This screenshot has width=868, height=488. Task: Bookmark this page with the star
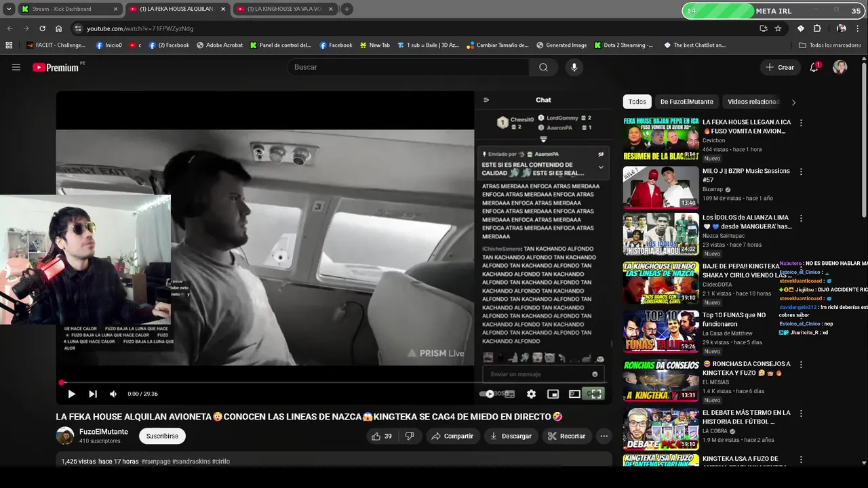(778, 28)
